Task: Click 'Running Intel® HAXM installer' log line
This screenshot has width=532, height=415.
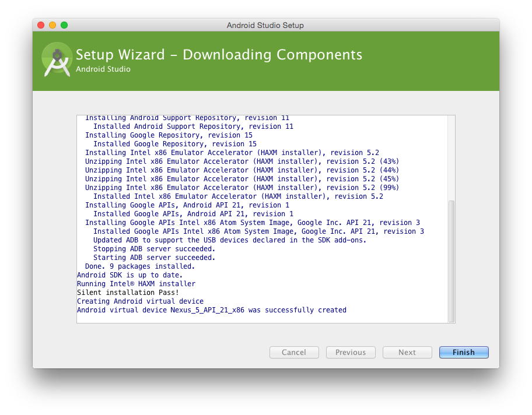Action: point(136,284)
